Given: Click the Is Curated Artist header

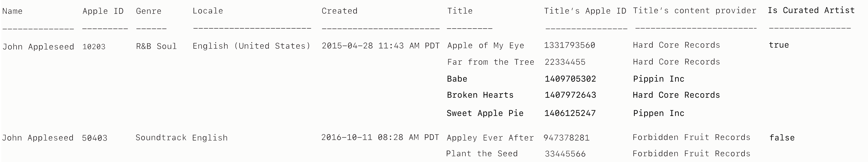Looking at the screenshot, I should (811, 10).
